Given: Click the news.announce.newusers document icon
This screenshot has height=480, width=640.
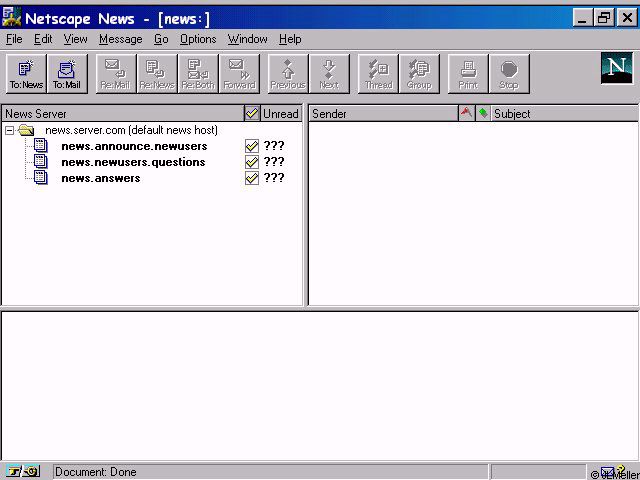Looking at the screenshot, I should click(40, 146).
